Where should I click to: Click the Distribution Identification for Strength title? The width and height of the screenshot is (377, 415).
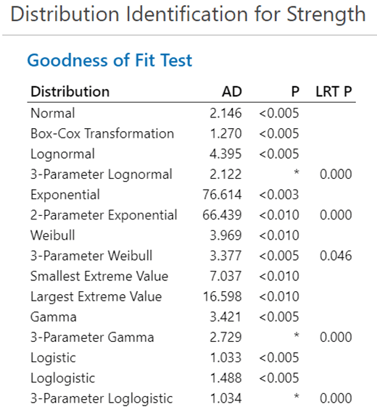188,15
